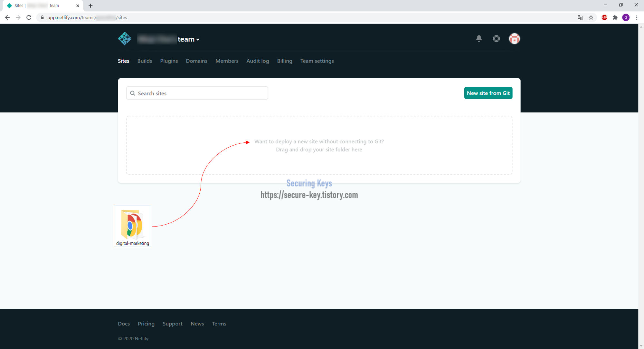This screenshot has height=349, width=644.
Task: Go to the Domains tab
Action: pyautogui.click(x=196, y=61)
